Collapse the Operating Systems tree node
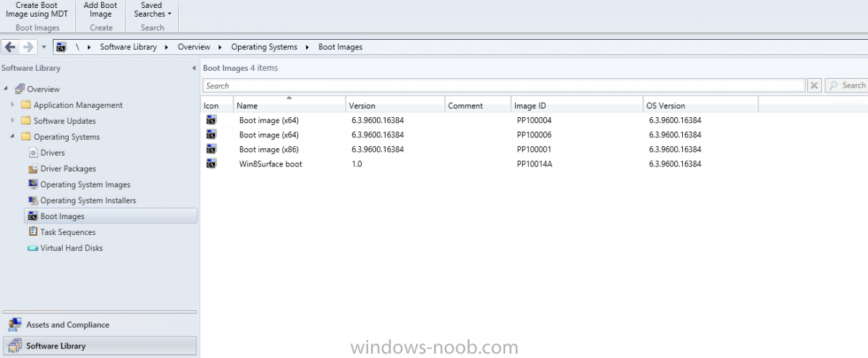Image resolution: width=868 pixels, height=358 pixels. (14, 137)
